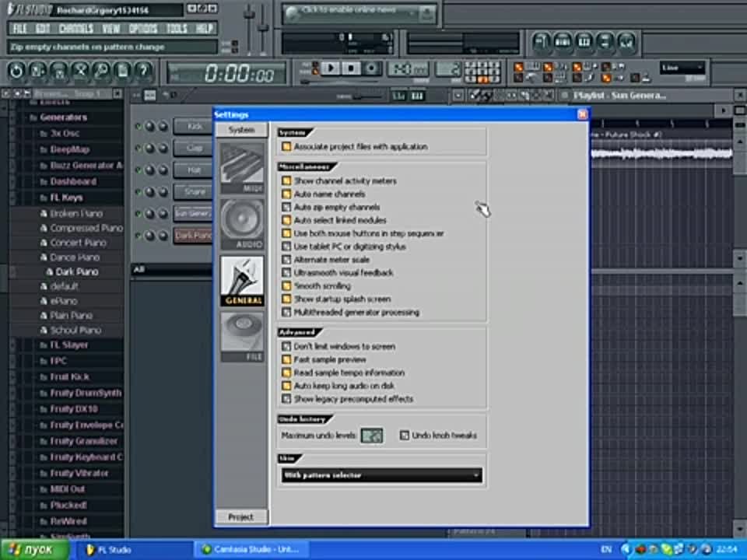Open the OPTIONS menu
Screen dimensions: 747x560
143,29
